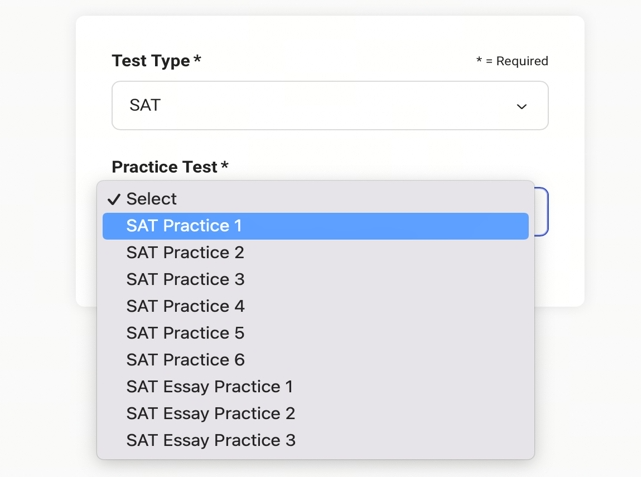Click the "* = Required" note text
The height and width of the screenshot is (477, 641).
pyautogui.click(x=512, y=61)
